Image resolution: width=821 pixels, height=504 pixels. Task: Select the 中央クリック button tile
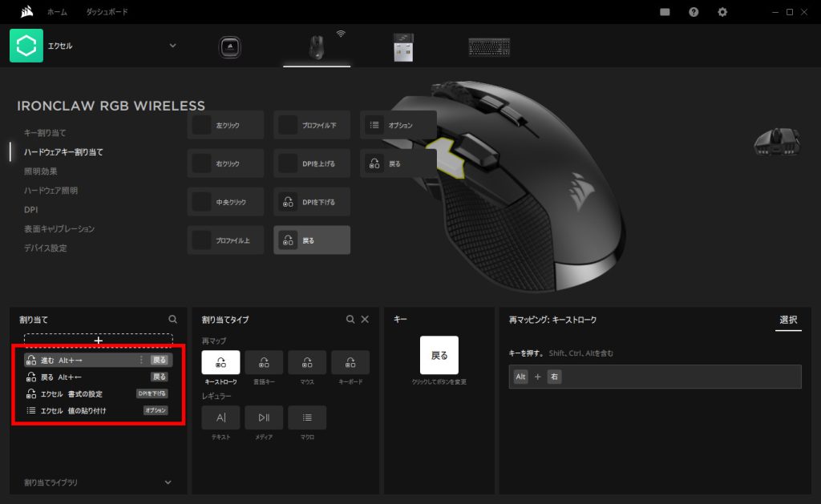coord(225,201)
